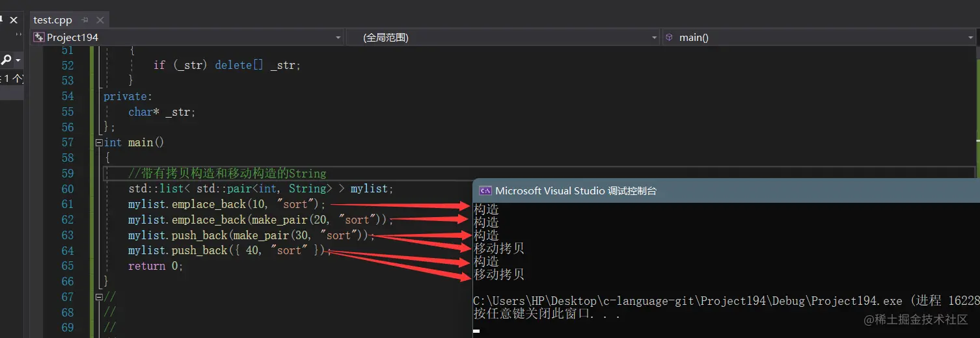
Task: Click the purple cube icon beside main()
Action: [669, 38]
